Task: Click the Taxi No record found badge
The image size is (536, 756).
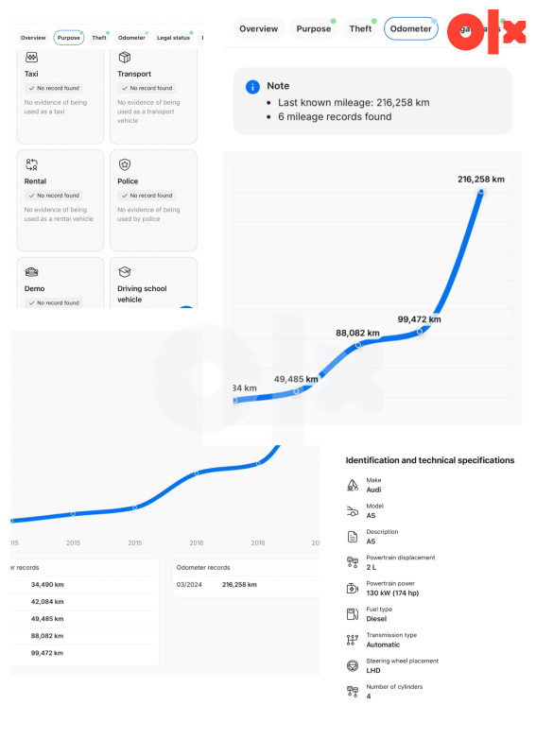Action: [x=54, y=88]
